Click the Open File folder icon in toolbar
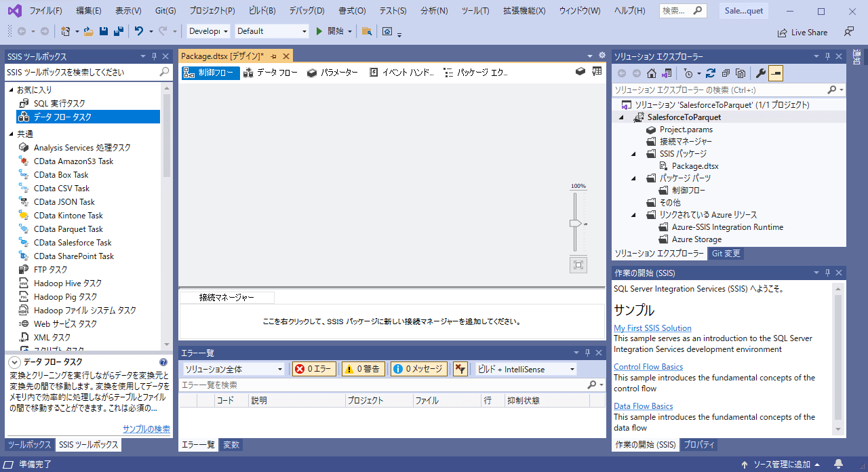 coord(88,31)
